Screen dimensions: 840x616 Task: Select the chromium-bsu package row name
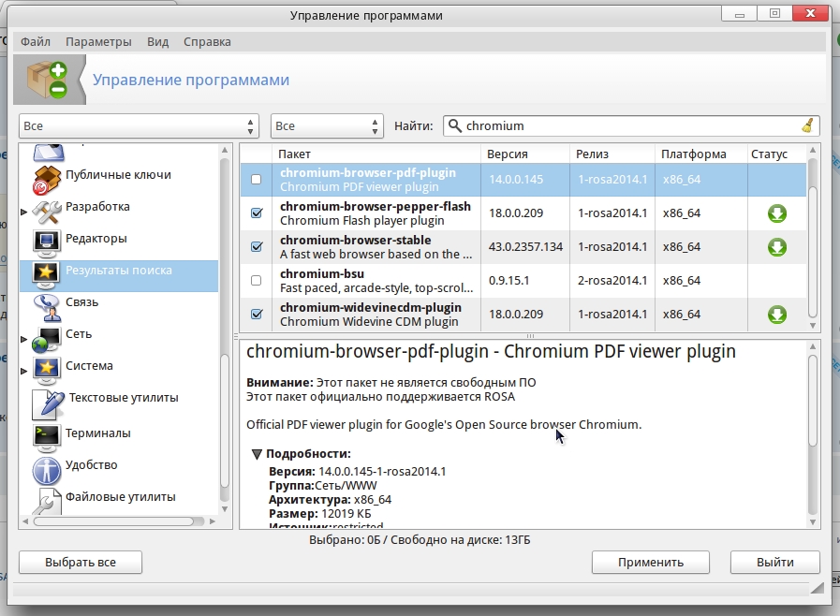[x=322, y=273]
